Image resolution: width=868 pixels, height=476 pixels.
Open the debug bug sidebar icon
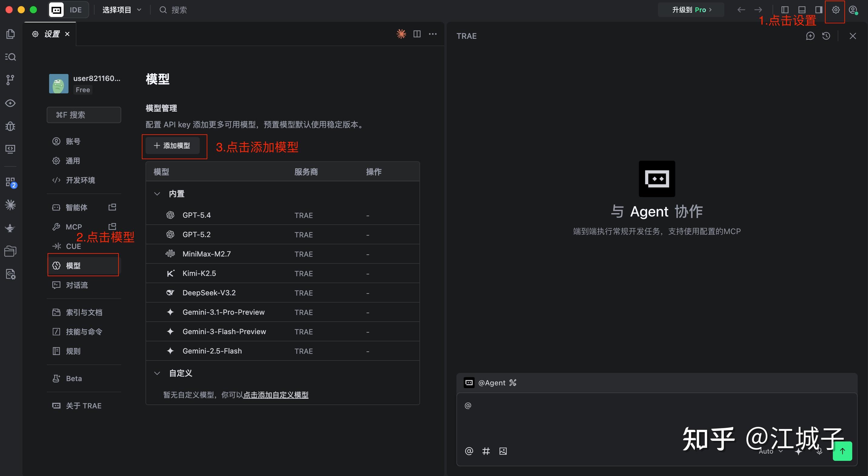click(x=10, y=126)
